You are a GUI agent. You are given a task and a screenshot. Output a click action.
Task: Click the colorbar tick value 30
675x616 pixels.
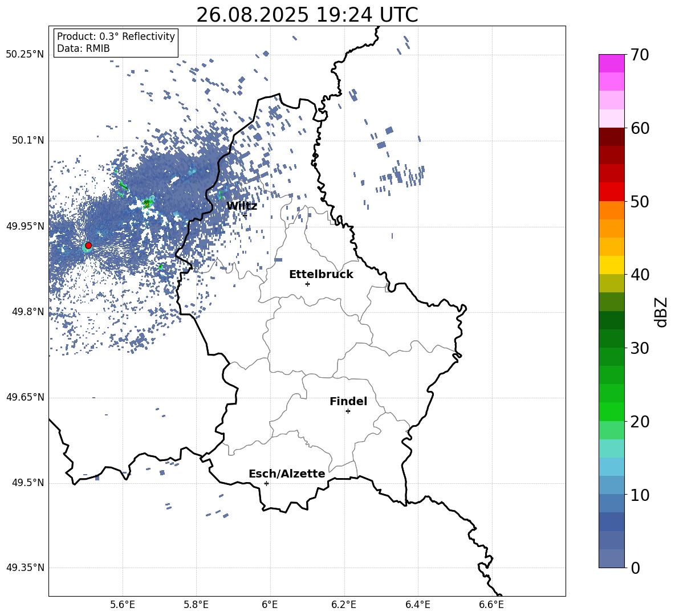[x=640, y=348]
